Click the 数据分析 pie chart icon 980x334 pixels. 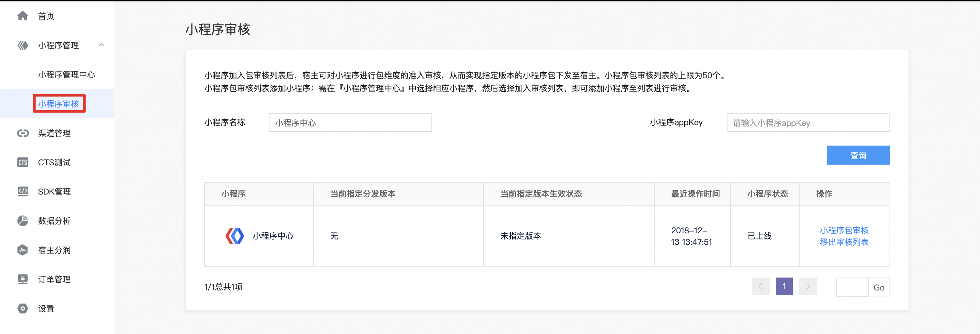pos(23,221)
